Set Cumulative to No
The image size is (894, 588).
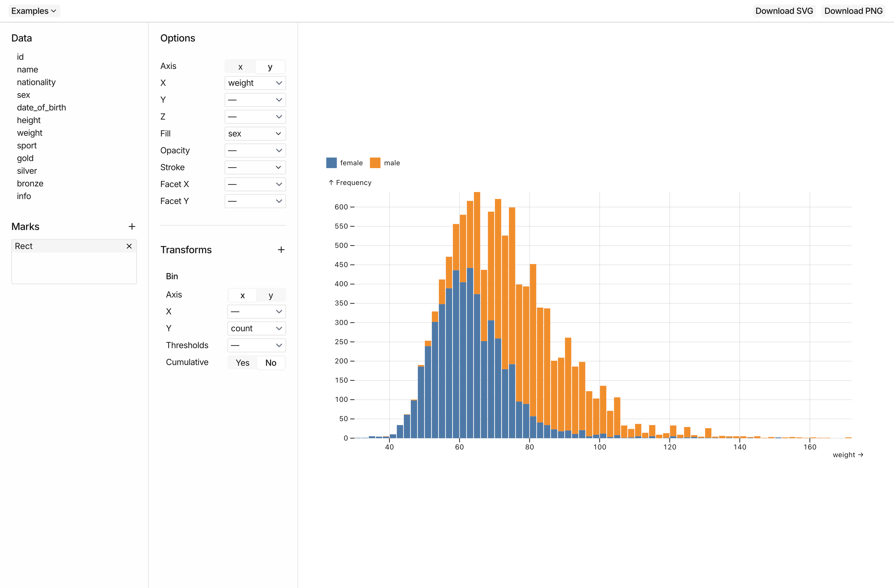point(271,362)
